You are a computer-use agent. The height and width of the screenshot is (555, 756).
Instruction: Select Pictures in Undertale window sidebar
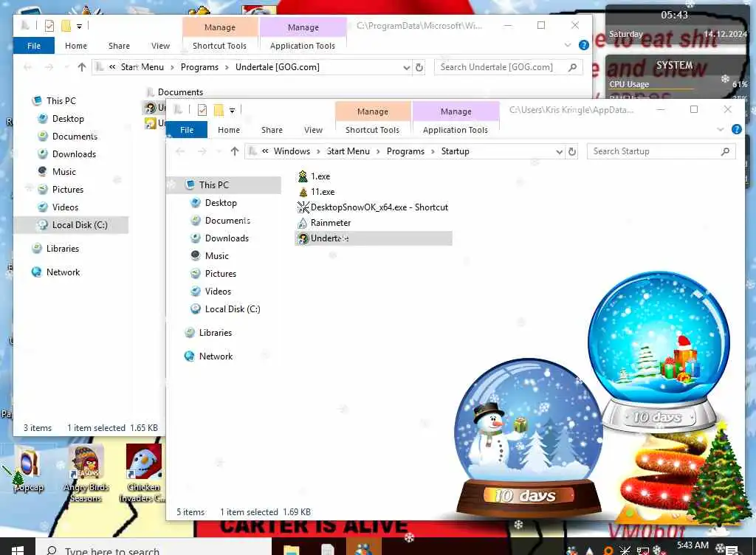67,190
